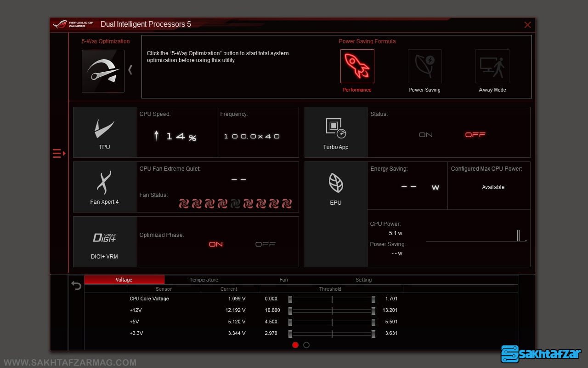The image size is (588, 368).
Task: Turn Turbo App status ON
Action: point(426,135)
